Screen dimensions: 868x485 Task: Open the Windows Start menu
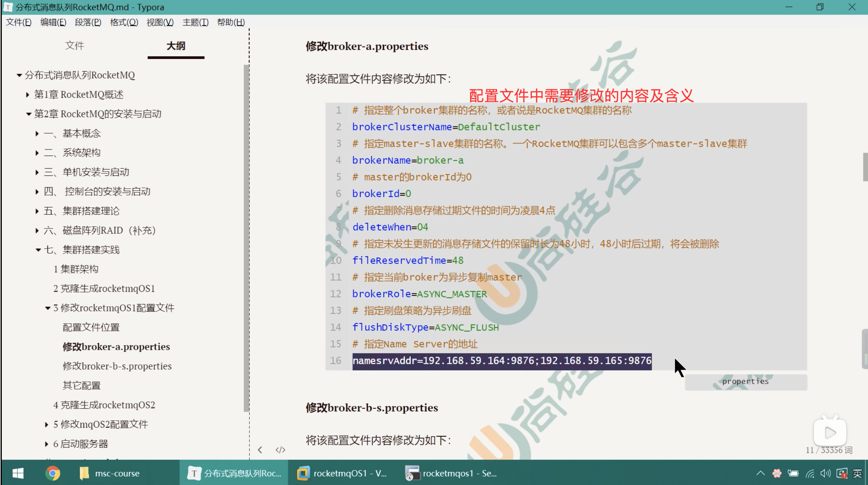click(18, 473)
